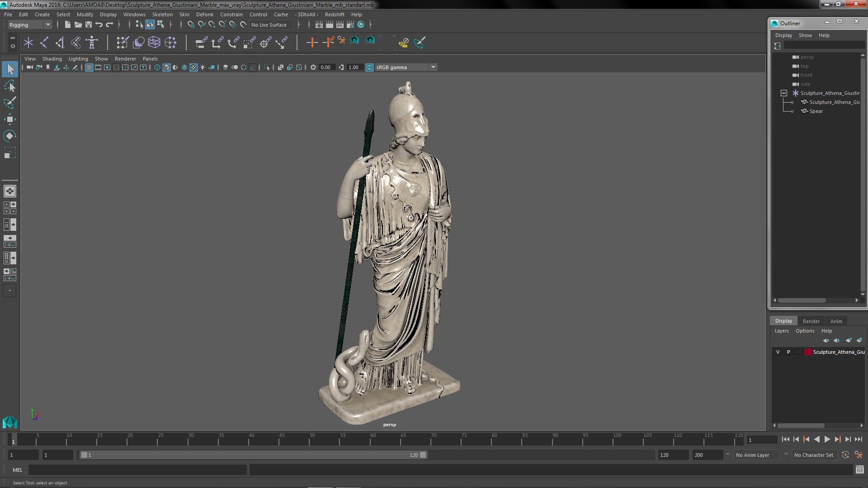Open the layer editor Options menu
Image resolution: width=868 pixels, height=488 pixels.
(805, 331)
